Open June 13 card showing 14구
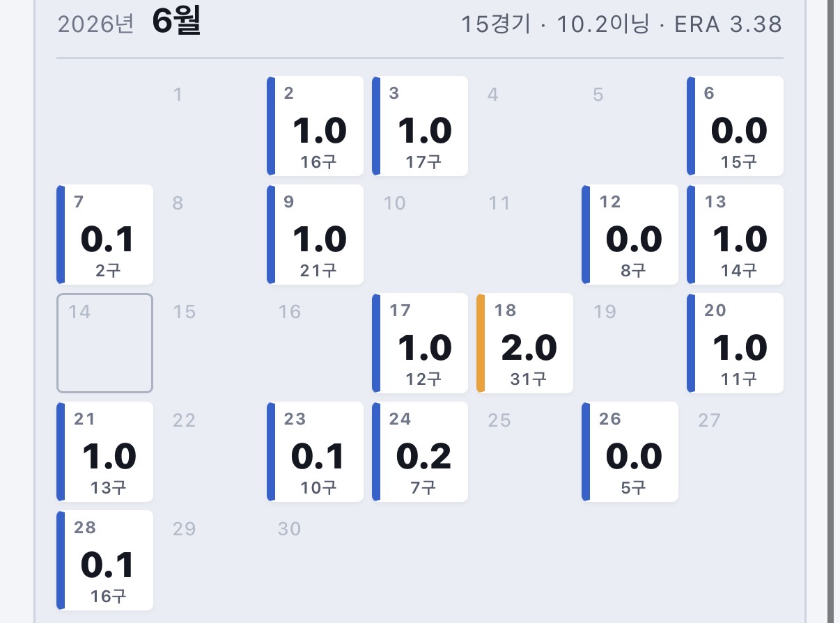The width and height of the screenshot is (840, 623). coord(735,235)
